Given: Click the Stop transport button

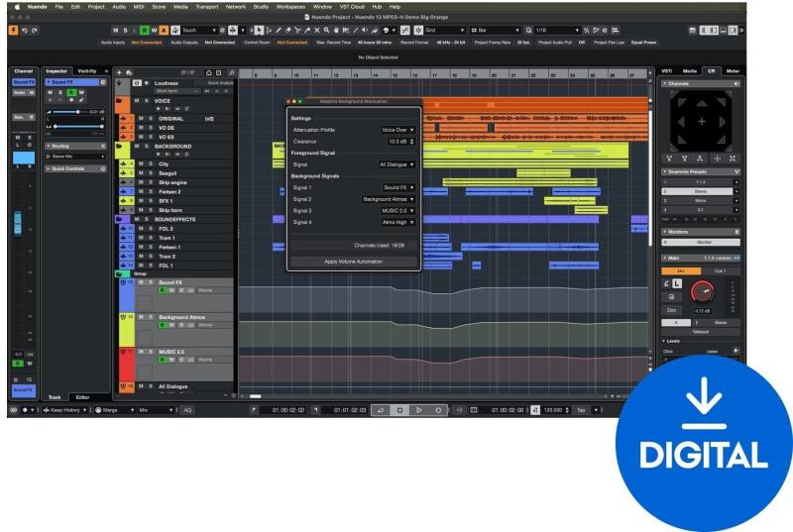Looking at the screenshot, I should [x=399, y=410].
